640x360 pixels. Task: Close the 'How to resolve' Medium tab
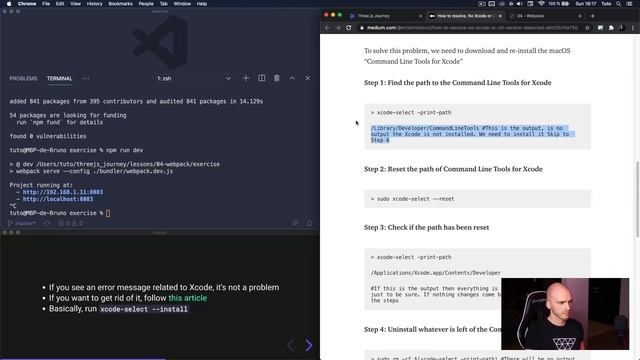(x=500, y=16)
